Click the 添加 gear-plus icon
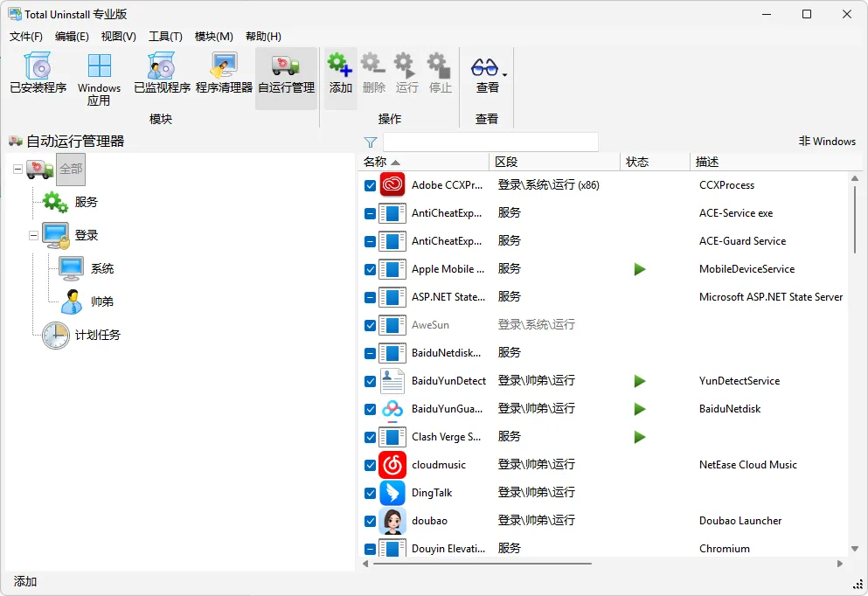Screen dimensions: 868x596 (340, 65)
